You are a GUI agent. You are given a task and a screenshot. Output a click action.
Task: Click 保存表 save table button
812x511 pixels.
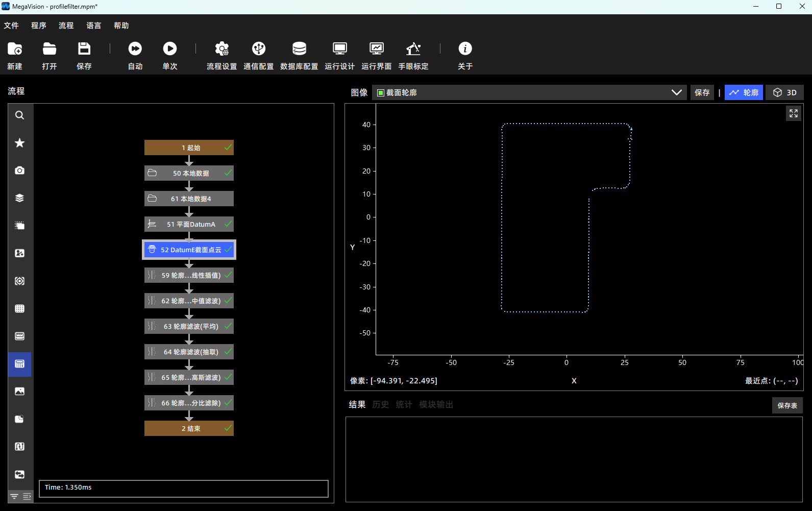point(788,406)
